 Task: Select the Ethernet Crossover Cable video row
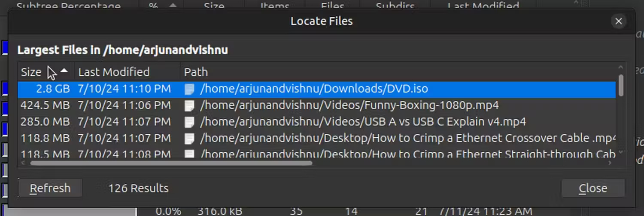click(316, 138)
